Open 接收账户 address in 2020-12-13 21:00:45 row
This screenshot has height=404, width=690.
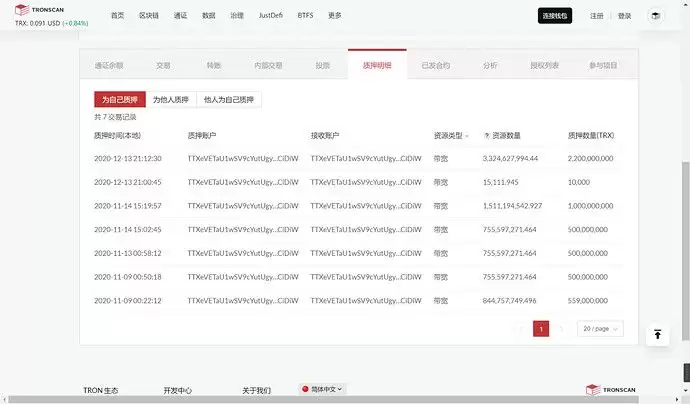pos(366,182)
